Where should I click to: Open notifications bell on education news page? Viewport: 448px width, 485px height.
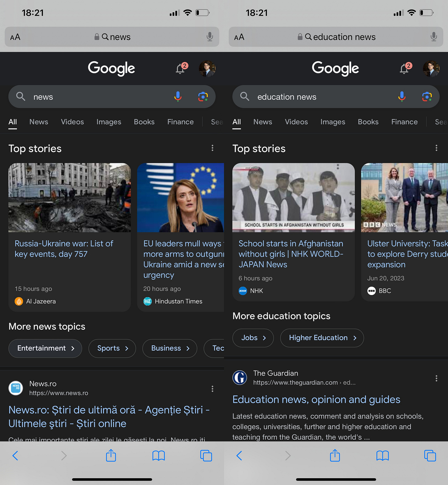pos(405,68)
